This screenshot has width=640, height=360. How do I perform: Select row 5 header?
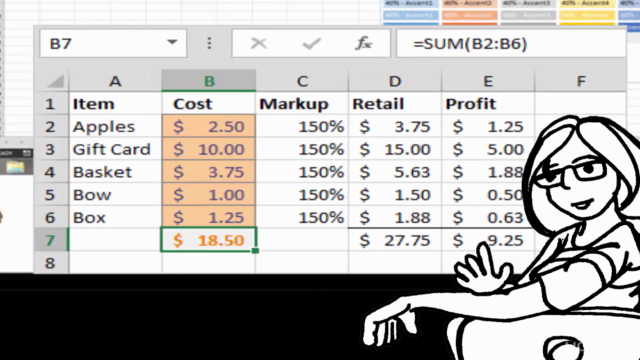point(51,195)
